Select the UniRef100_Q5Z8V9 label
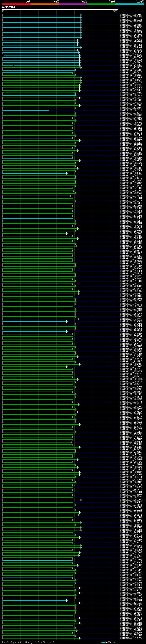The image size is (146, 644). coord(131,42)
